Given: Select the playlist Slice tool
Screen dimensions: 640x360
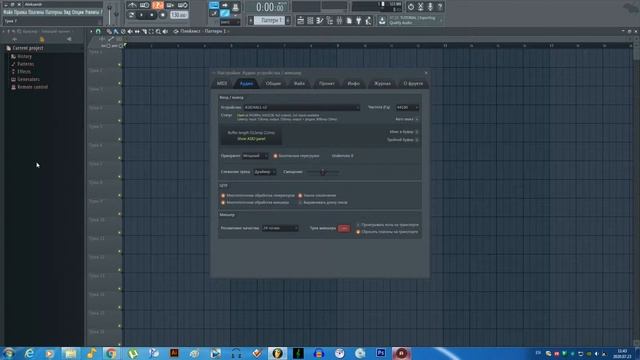Looking at the screenshot, I should coord(144,31).
